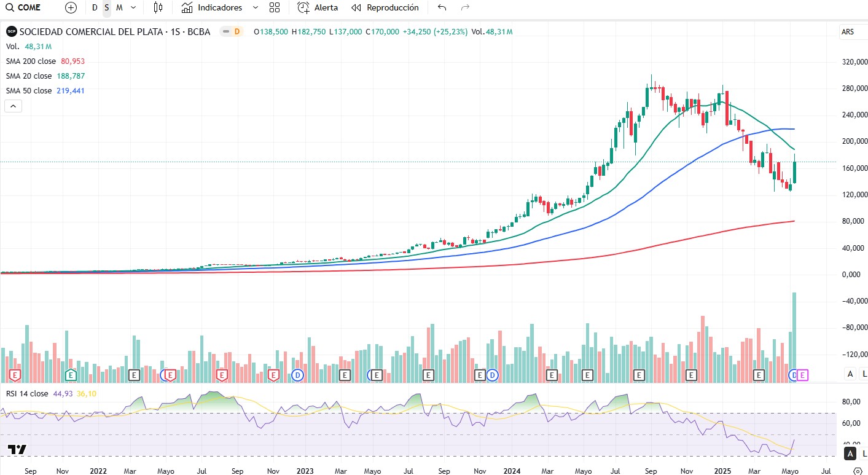Image resolution: width=868 pixels, height=475 pixels.
Task: Toggle RSI pane auto scale A
Action: coord(850,454)
